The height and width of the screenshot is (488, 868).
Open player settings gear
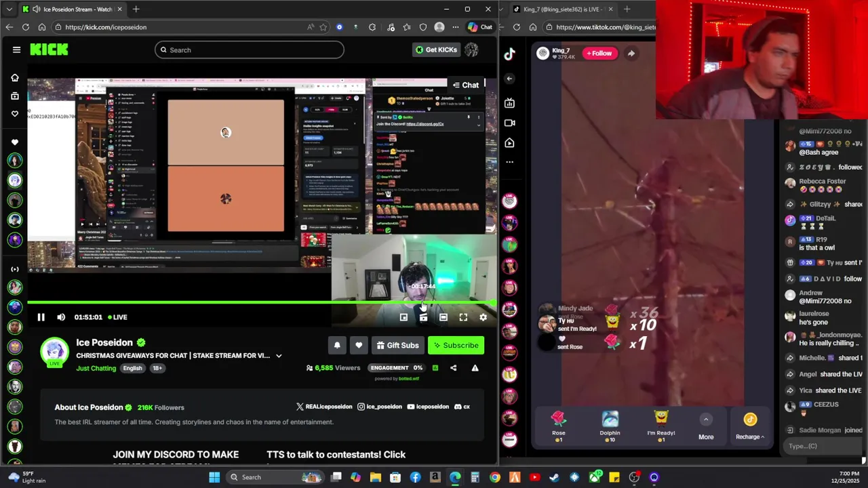(483, 317)
